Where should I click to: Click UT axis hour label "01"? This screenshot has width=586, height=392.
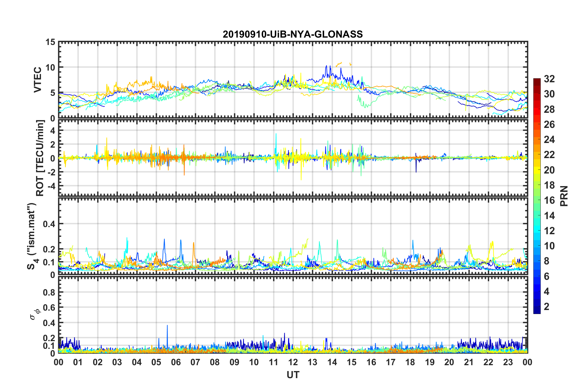click(78, 362)
